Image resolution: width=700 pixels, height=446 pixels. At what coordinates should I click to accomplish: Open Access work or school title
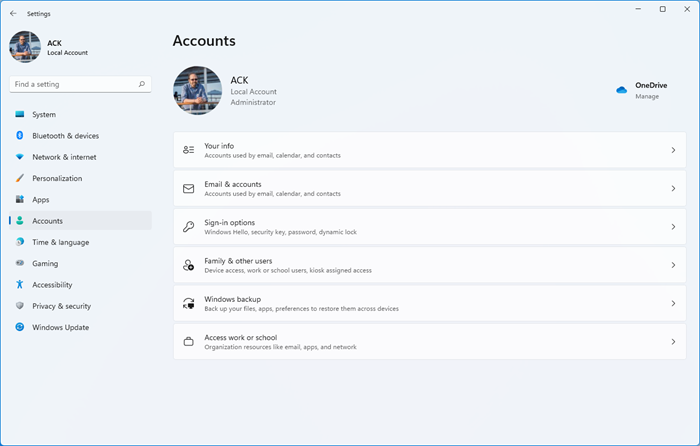[241, 338]
